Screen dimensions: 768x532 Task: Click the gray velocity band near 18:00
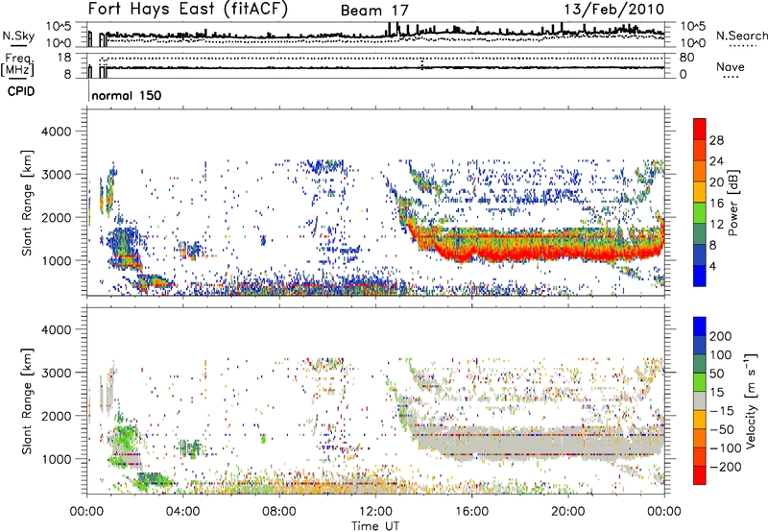(520, 444)
